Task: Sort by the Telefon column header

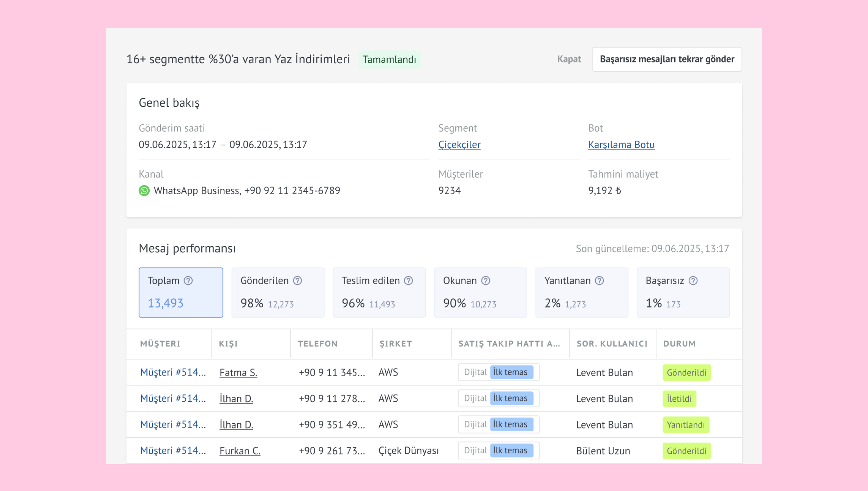Action: 317,344
